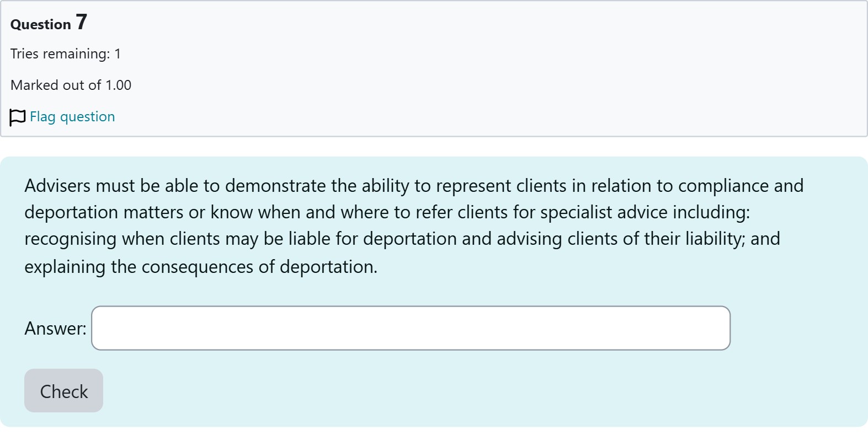Focus the Answer text input field
Screen dimensions: 868x446
point(411,328)
